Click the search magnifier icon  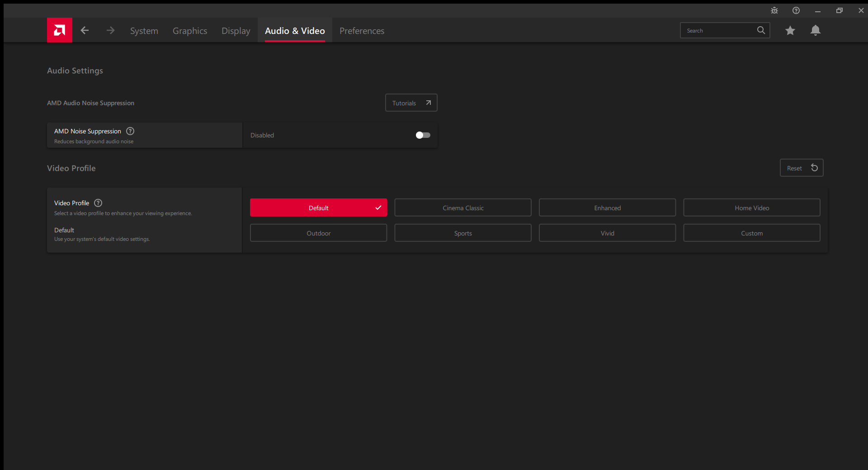[761, 30]
